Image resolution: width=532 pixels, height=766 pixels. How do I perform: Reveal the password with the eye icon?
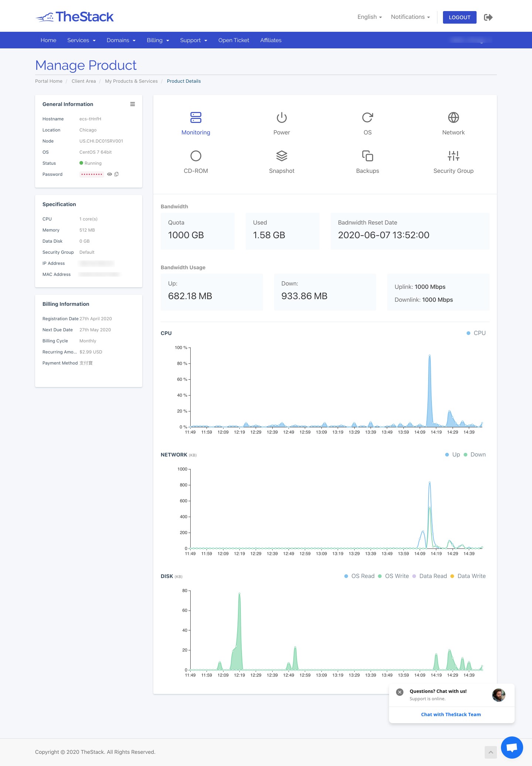[109, 174]
